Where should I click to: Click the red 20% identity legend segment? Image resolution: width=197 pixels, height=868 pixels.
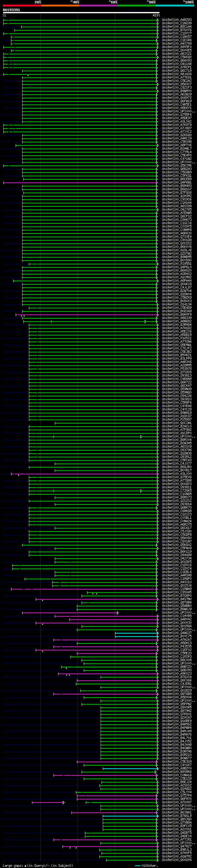[x=22, y=6]
